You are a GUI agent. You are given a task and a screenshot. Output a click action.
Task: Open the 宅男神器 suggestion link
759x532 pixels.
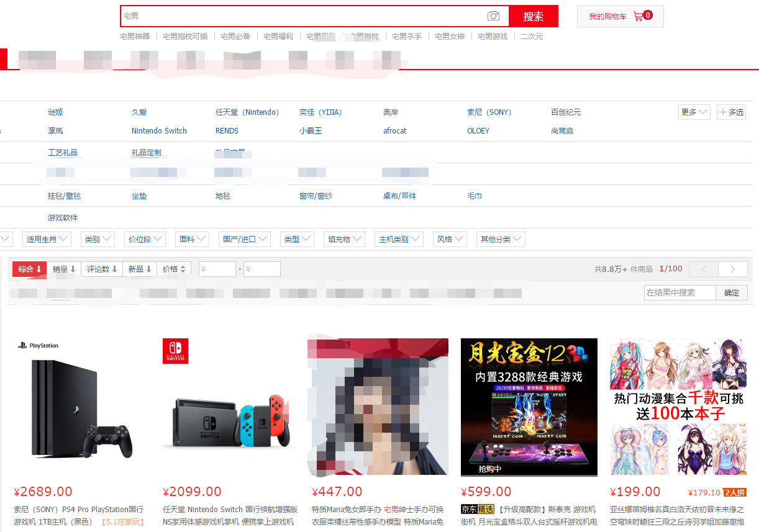134,36
